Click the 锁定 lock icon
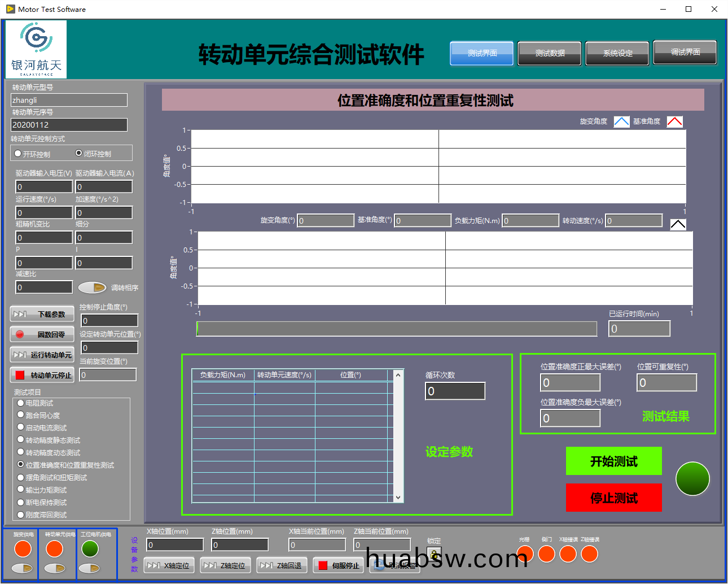This screenshot has height=584, width=728. tap(434, 554)
